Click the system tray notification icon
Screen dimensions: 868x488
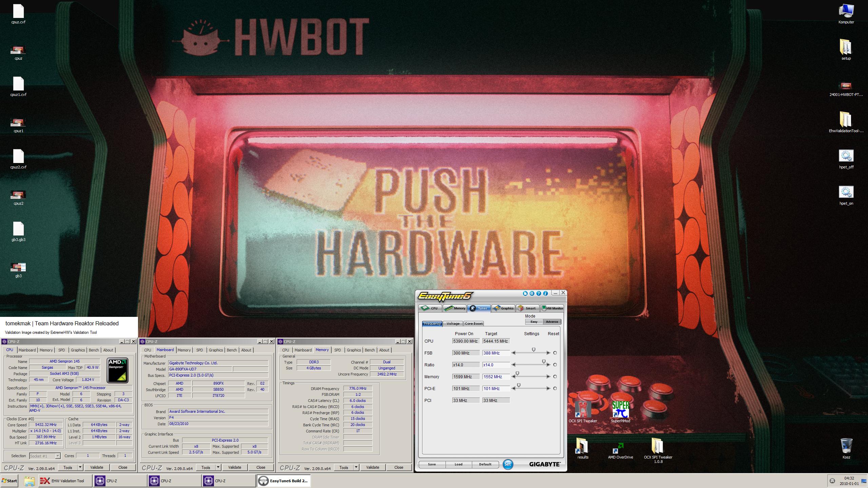pyautogui.click(x=832, y=481)
